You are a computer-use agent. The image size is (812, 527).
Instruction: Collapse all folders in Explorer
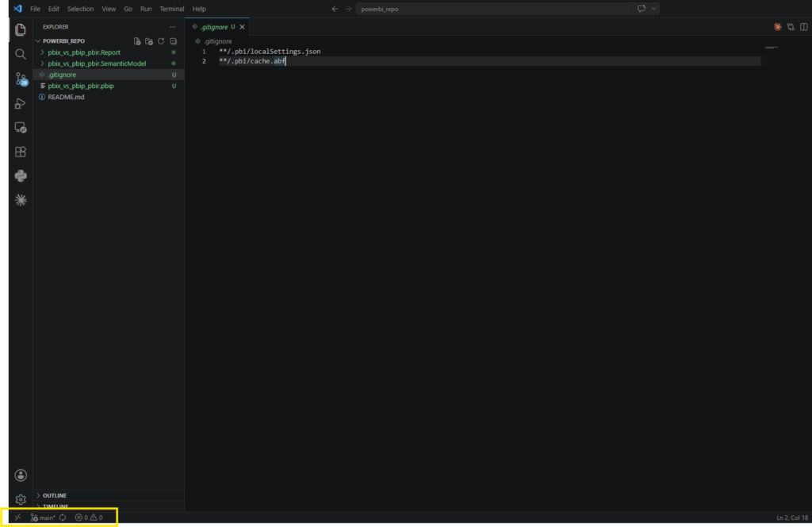coord(174,41)
